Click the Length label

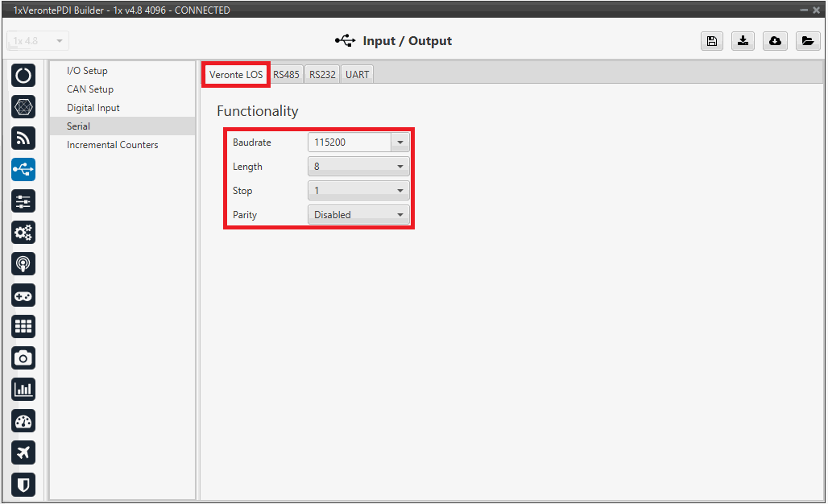(247, 167)
